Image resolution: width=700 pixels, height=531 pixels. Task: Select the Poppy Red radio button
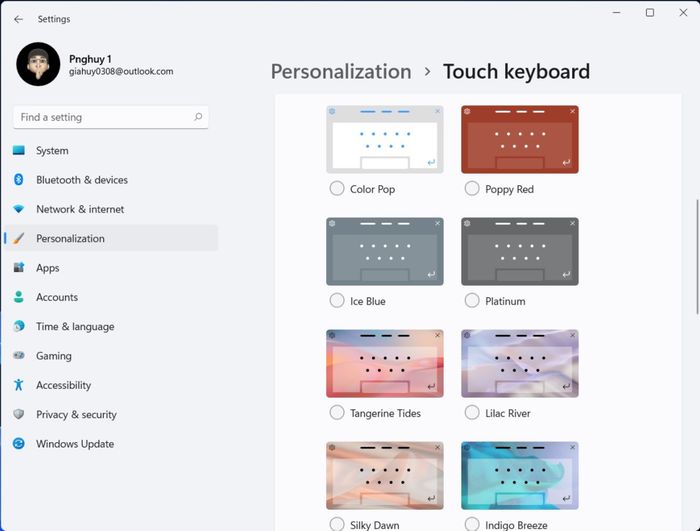[x=472, y=188]
